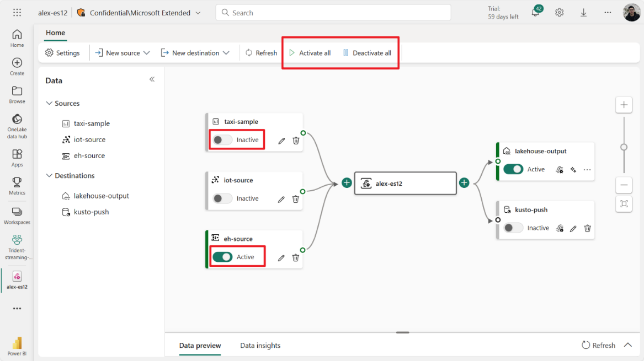Click the Activate all button
The image size is (644, 361).
310,53
